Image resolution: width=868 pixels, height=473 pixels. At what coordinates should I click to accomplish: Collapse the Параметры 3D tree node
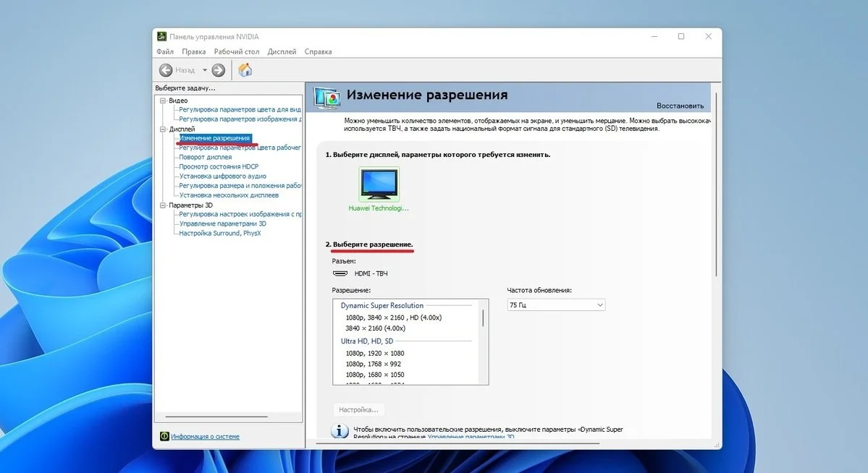coord(163,205)
